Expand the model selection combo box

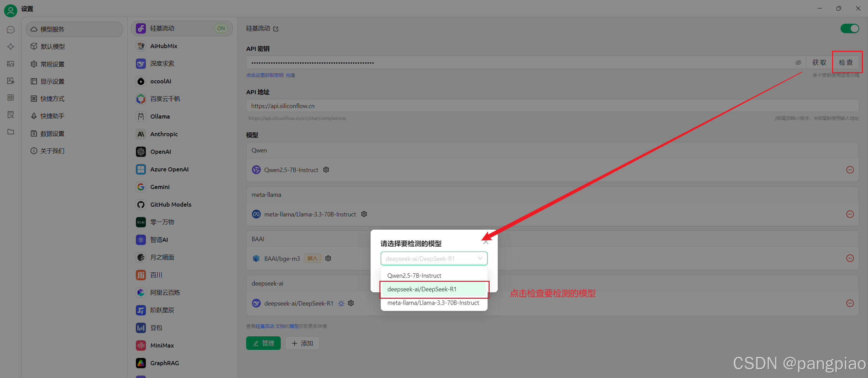click(x=434, y=258)
